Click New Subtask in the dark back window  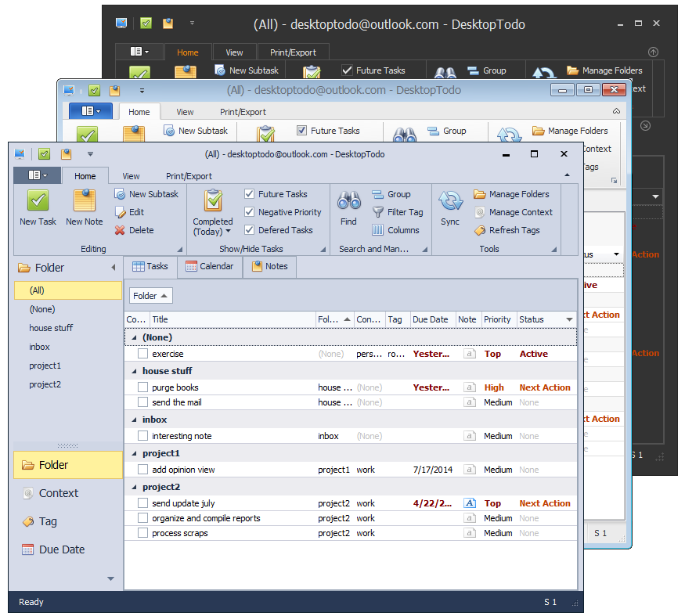pyautogui.click(x=247, y=70)
